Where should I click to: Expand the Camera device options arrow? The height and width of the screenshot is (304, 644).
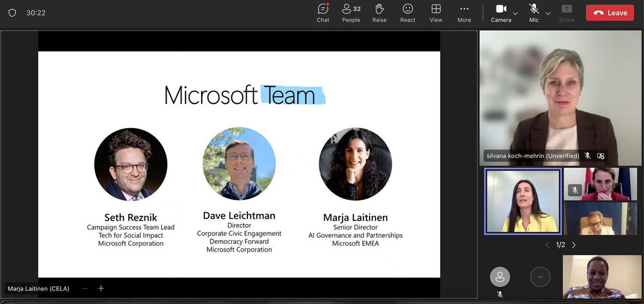pos(516,13)
